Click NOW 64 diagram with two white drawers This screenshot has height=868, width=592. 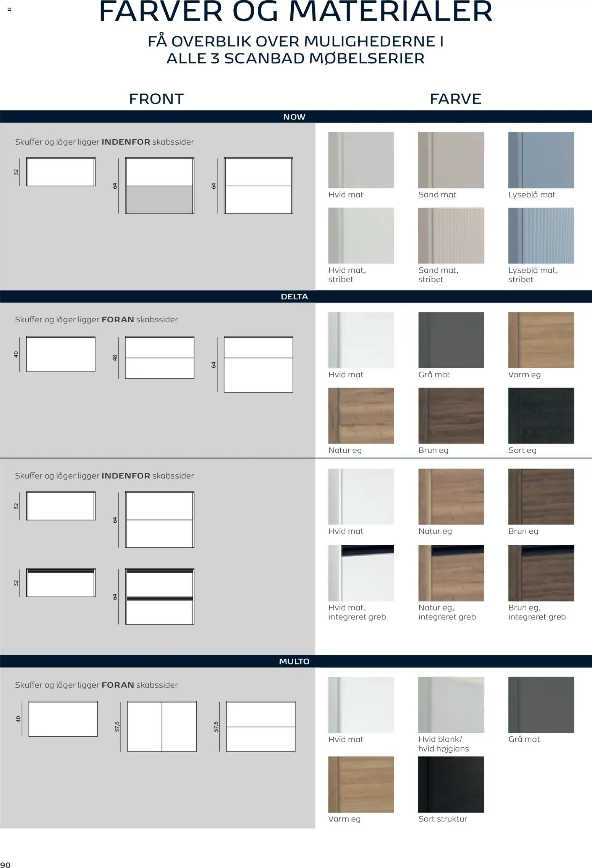259,186
